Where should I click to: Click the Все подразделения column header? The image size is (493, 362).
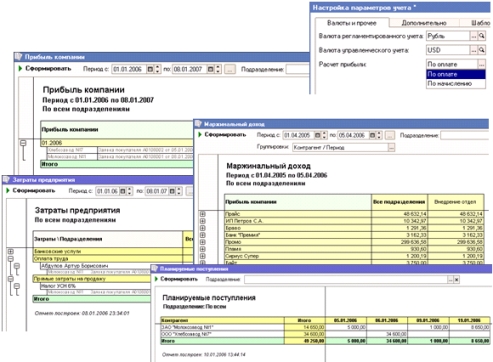[399, 202]
